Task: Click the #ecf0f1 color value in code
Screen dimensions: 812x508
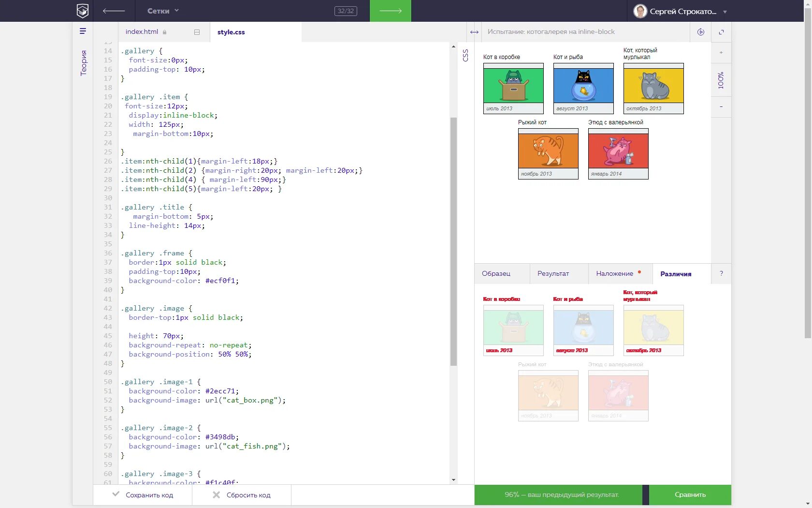Action: point(220,281)
